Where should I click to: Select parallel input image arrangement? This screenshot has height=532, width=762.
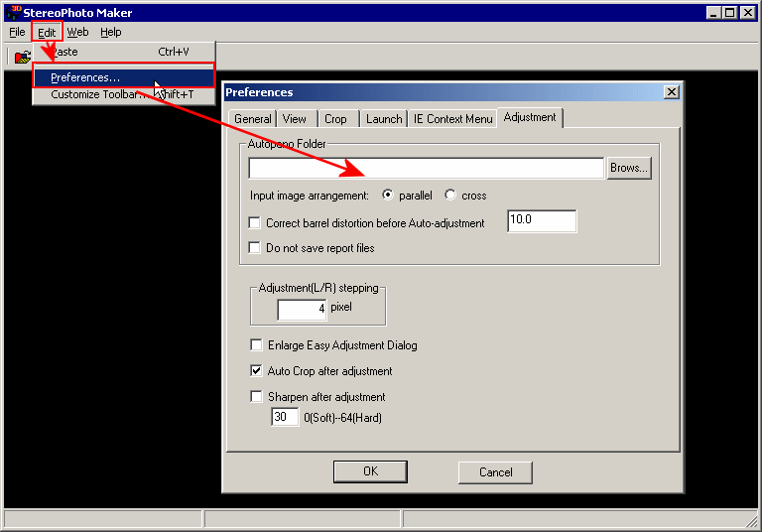tap(388, 195)
